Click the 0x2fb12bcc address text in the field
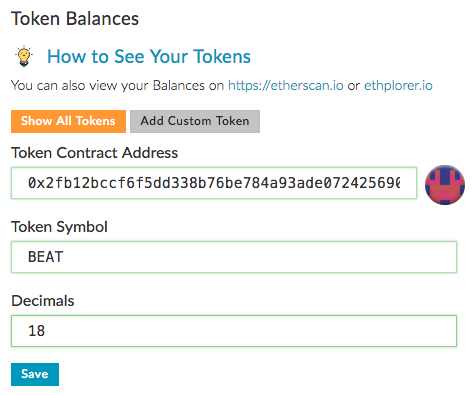This screenshot has width=476, height=395. click(x=214, y=183)
